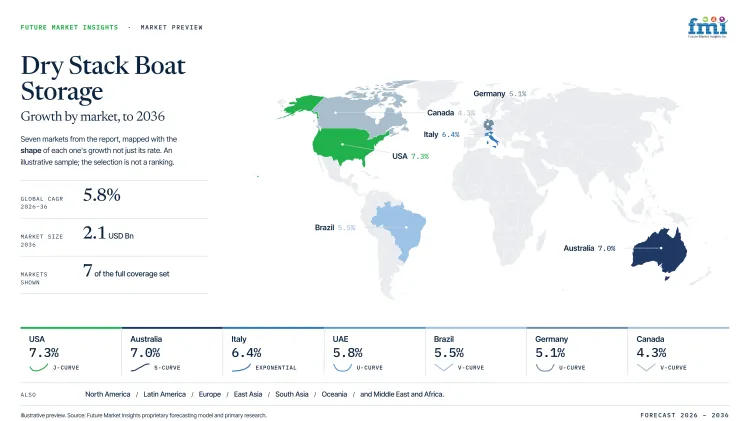
Task: Click the Germany U-curve icon
Action: coord(545,367)
